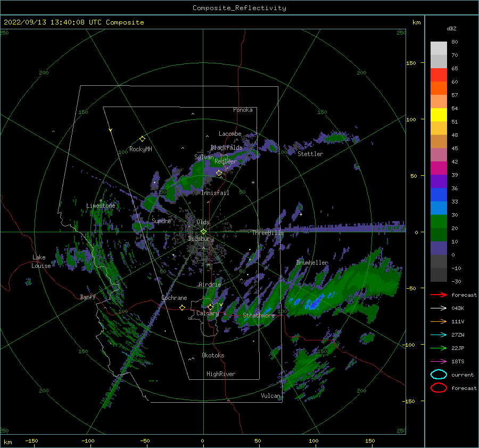Image resolution: width=479 pixels, height=448 pixels.
Task: Click the radar-center diamond below Olds
Action: point(203,232)
